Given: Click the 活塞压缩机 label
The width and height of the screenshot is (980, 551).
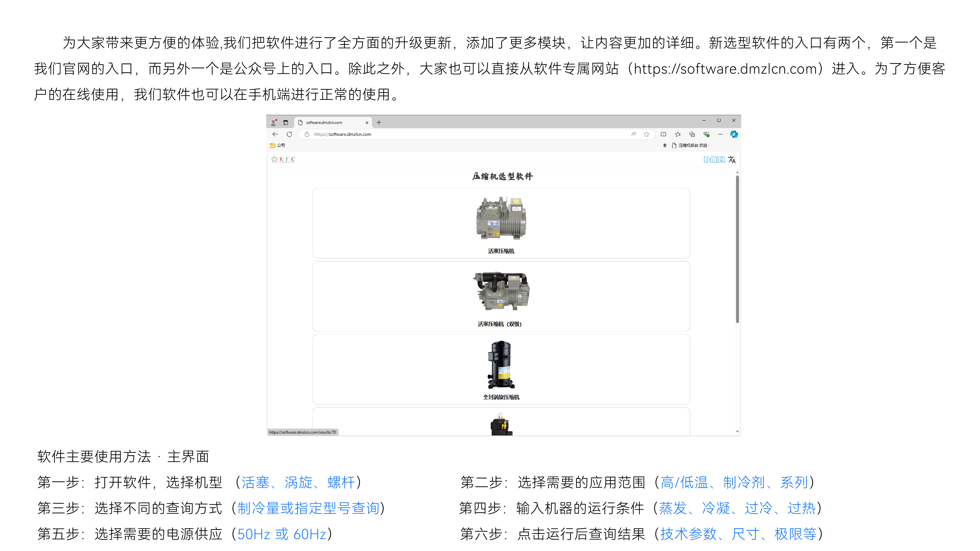Looking at the screenshot, I should (501, 251).
